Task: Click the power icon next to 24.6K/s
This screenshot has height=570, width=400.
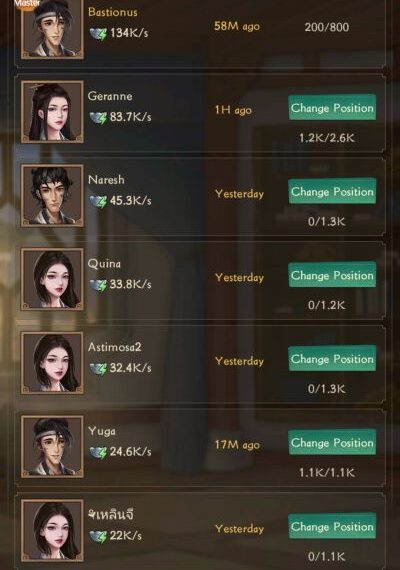Action: (98, 452)
